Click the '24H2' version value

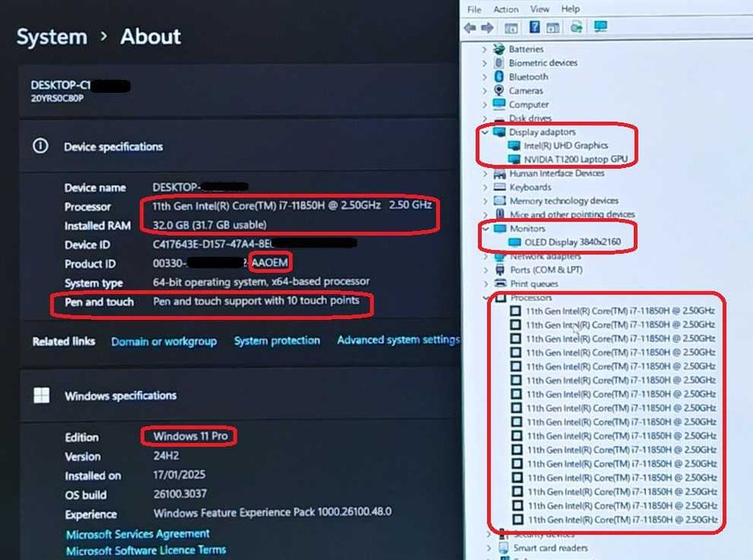(166, 455)
